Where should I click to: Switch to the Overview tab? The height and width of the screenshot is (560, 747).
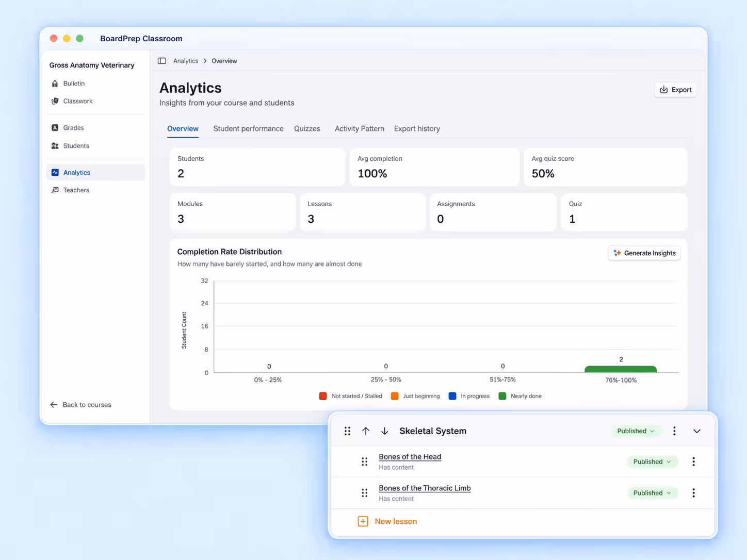pyautogui.click(x=183, y=128)
